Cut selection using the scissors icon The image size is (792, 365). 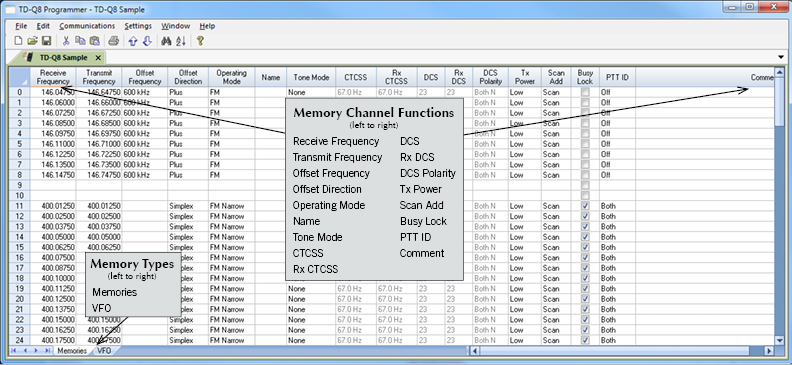[x=66, y=41]
